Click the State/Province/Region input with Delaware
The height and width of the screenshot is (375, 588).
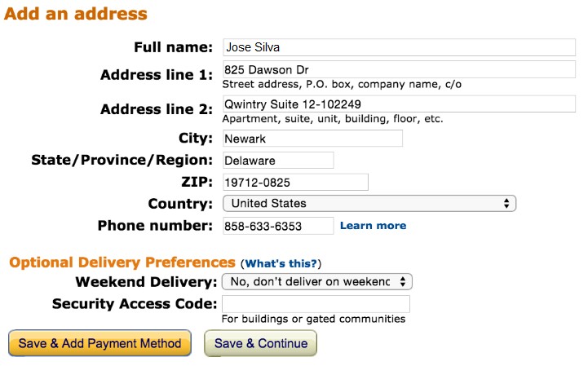coord(278,161)
